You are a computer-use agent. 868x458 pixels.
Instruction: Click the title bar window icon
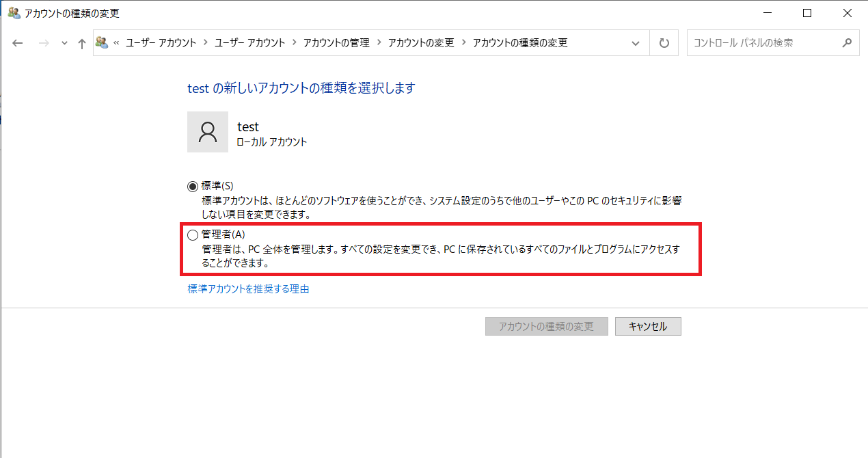coord(14,13)
